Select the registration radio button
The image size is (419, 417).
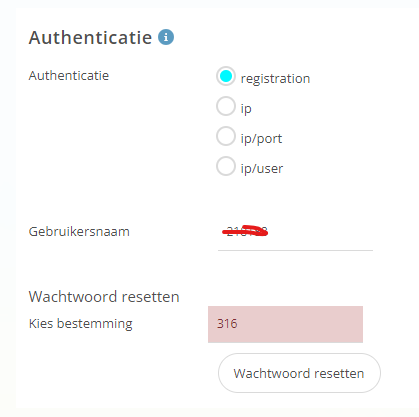tap(226, 76)
